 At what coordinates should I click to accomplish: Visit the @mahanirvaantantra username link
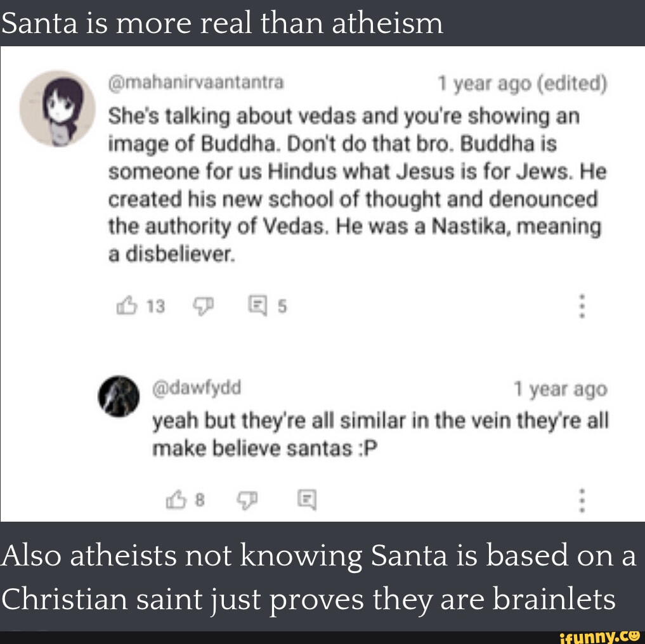[196, 82]
